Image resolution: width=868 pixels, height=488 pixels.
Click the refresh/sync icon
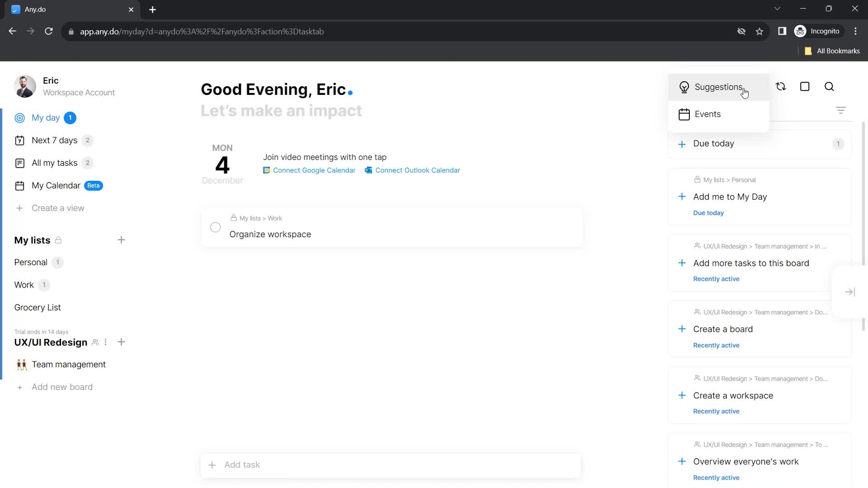[780, 86]
